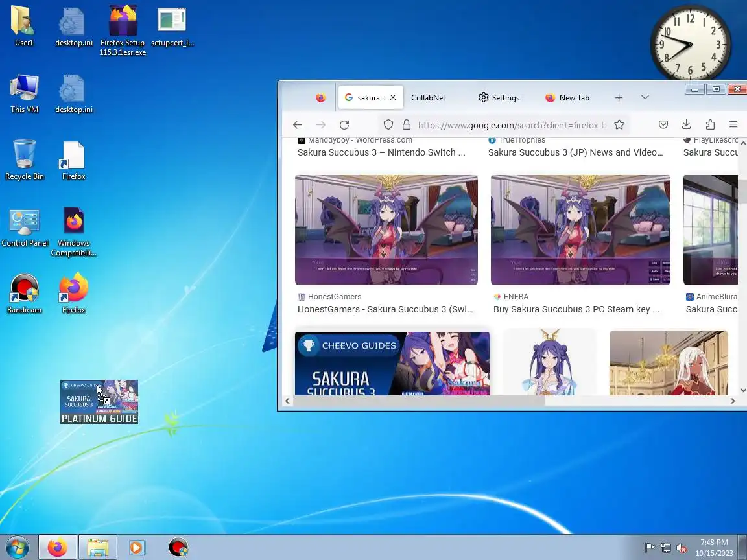The image size is (747, 560).
Task: Click the Show desktop button
Action: (742, 547)
